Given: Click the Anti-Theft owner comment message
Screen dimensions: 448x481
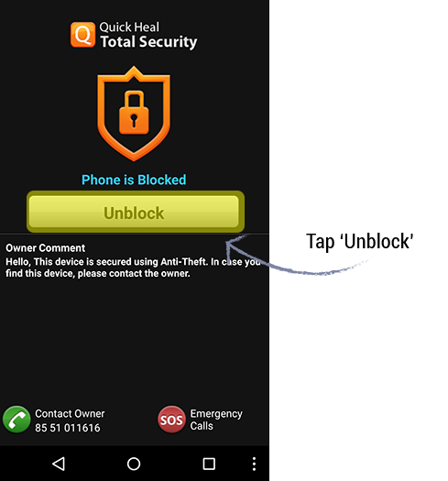Looking at the screenshot, I should [x=133, y=268].
